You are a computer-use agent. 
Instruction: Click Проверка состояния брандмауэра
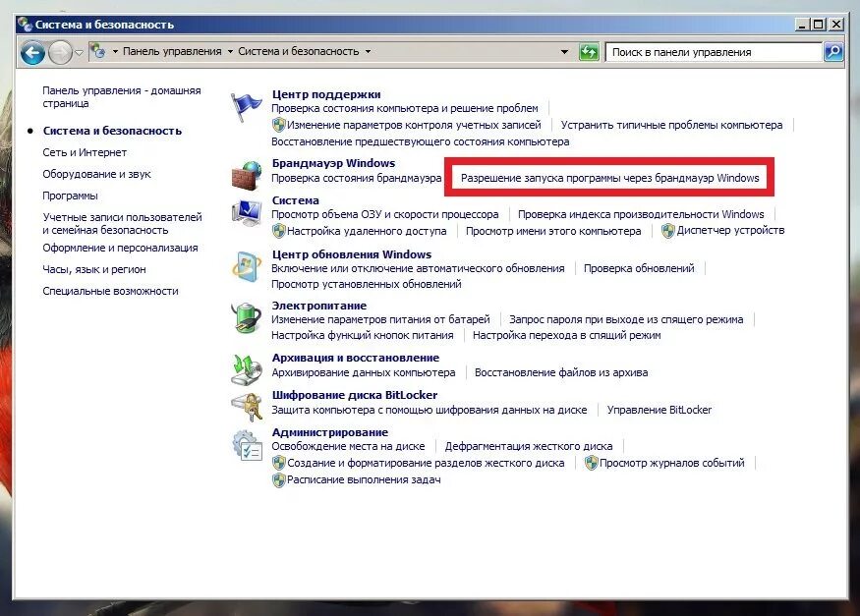[x=357, y=178]
